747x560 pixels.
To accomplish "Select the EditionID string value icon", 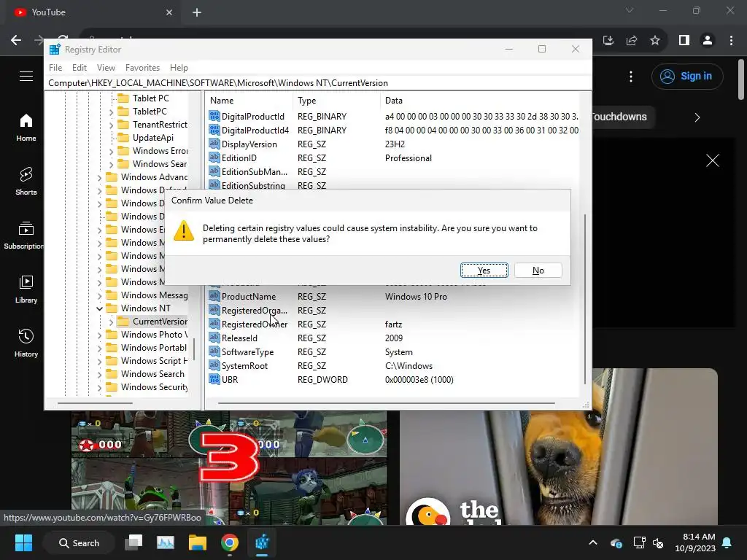I will click(214, 157).
